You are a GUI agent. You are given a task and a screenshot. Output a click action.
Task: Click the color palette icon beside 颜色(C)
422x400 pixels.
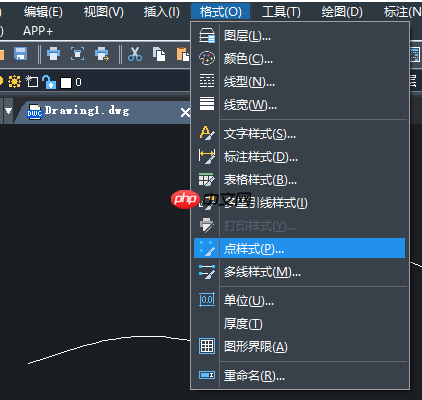pyautogui.click(x=207, y=58)
